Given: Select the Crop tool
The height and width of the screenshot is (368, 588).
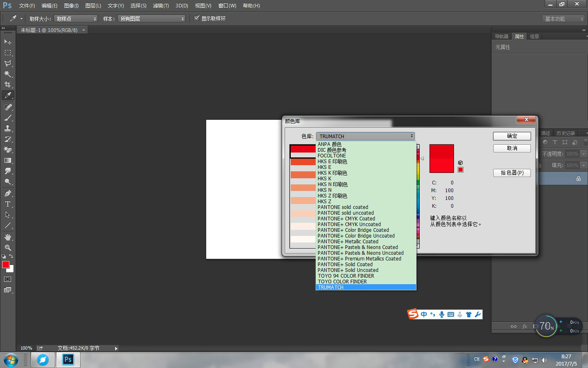Looking at the screenshot, I should pyautogui.click(x=8, y=85).
